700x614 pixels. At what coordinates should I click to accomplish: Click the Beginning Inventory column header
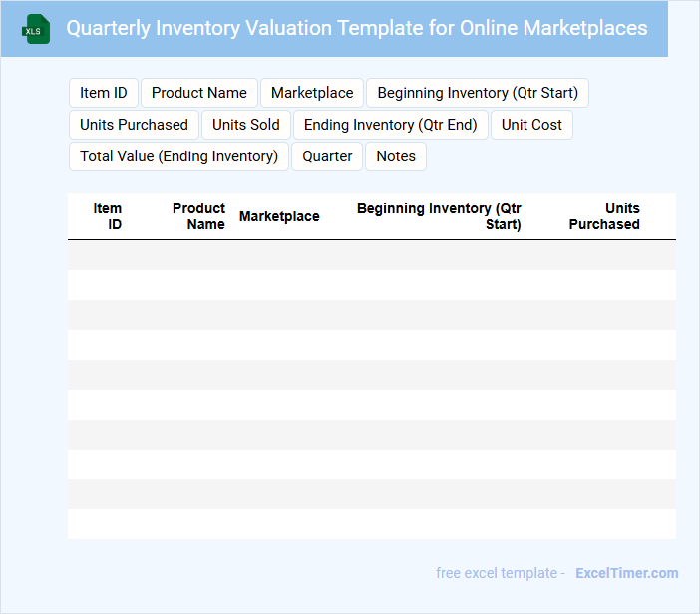point(439,216)
